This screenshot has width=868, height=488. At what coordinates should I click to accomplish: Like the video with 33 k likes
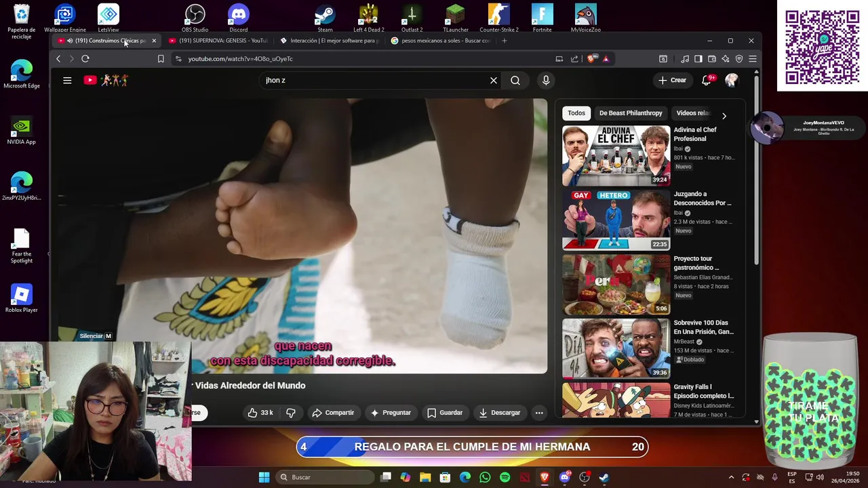[260, 412]
